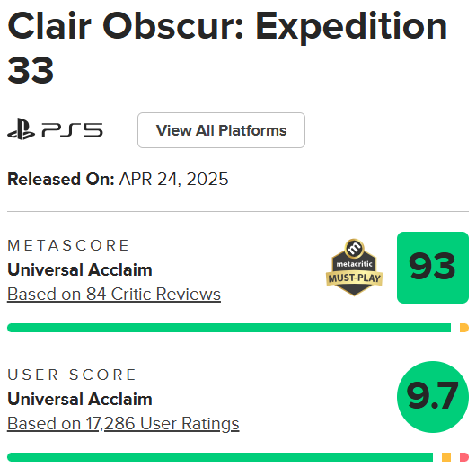Click the green Metascore distribution bar
Image resolution: width=476 pixels, height=476 pixels.
click(229, 328)
